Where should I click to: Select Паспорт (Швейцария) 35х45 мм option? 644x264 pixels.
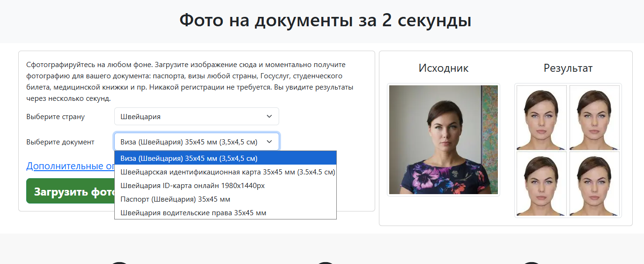tap(225, 199)
